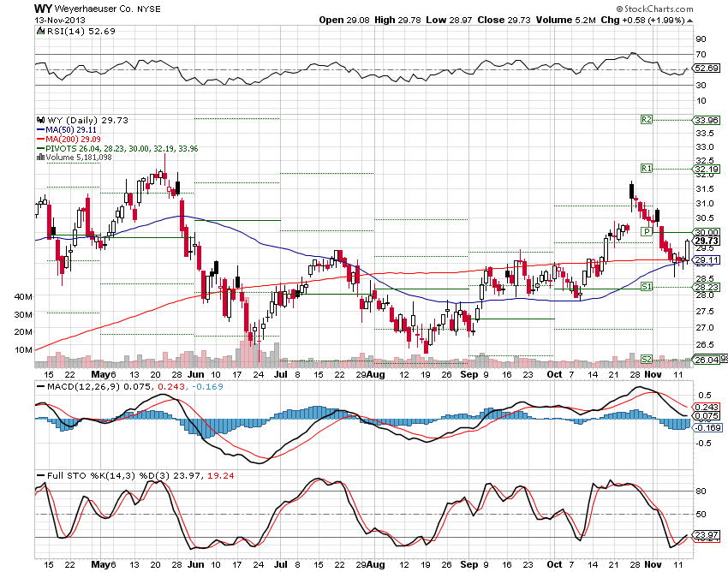This screenshot has height=572, width=728.
Task: Click the 20M volume axis label
Action: click(23, 332)
